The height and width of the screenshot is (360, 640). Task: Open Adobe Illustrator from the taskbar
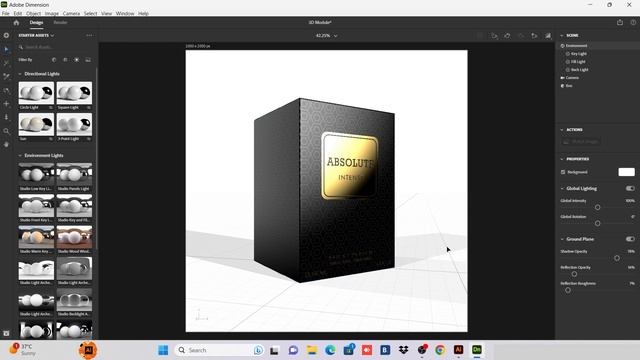[x=458, y=350]
